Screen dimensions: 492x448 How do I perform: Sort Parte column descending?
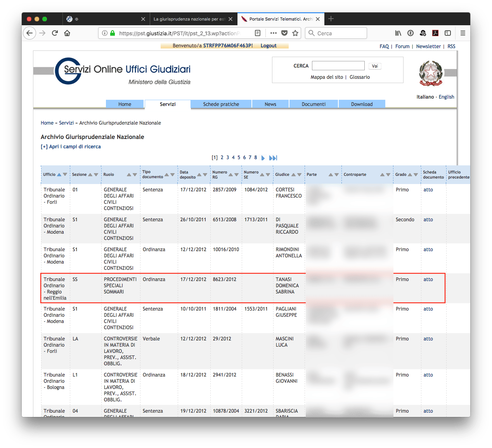coord(336,175)
